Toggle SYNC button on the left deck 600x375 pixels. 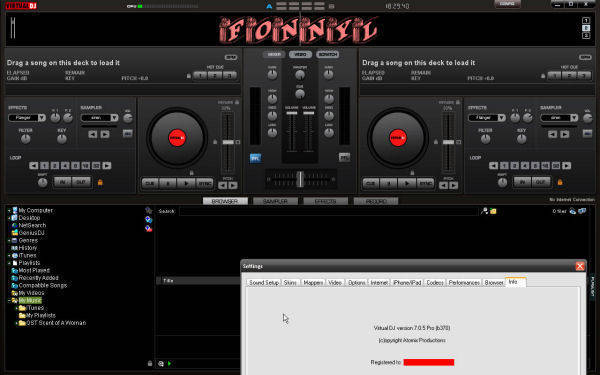(x=205, y=184)
